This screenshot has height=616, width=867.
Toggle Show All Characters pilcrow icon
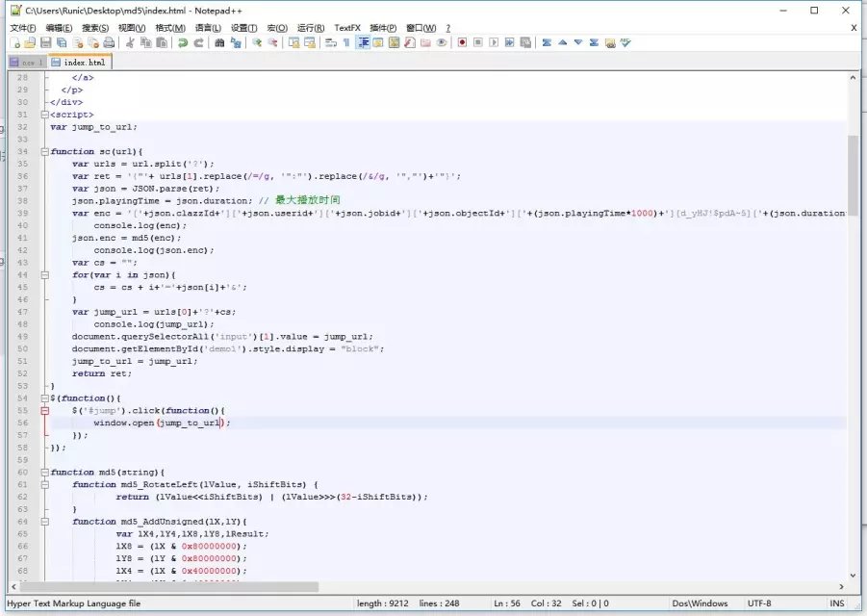coord(346,42)
